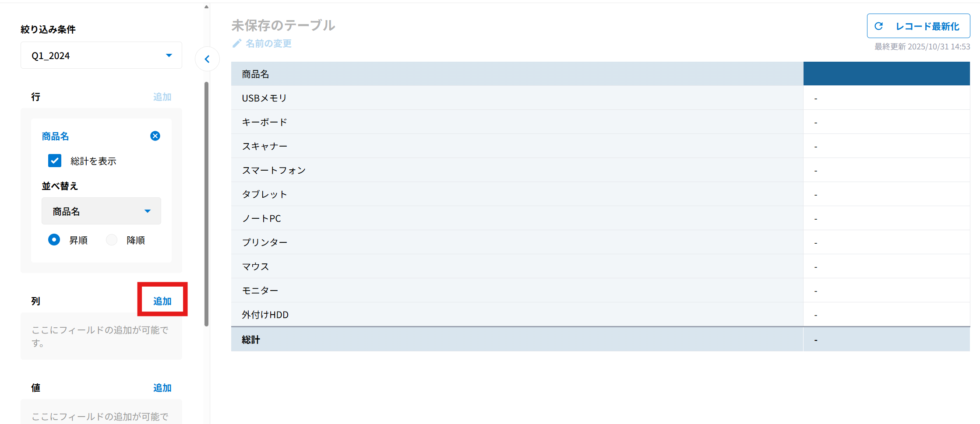980x424 pixels.
Task: Open the 並べ替え 商品名 dropdown
Action: click(x=101, y=211)
